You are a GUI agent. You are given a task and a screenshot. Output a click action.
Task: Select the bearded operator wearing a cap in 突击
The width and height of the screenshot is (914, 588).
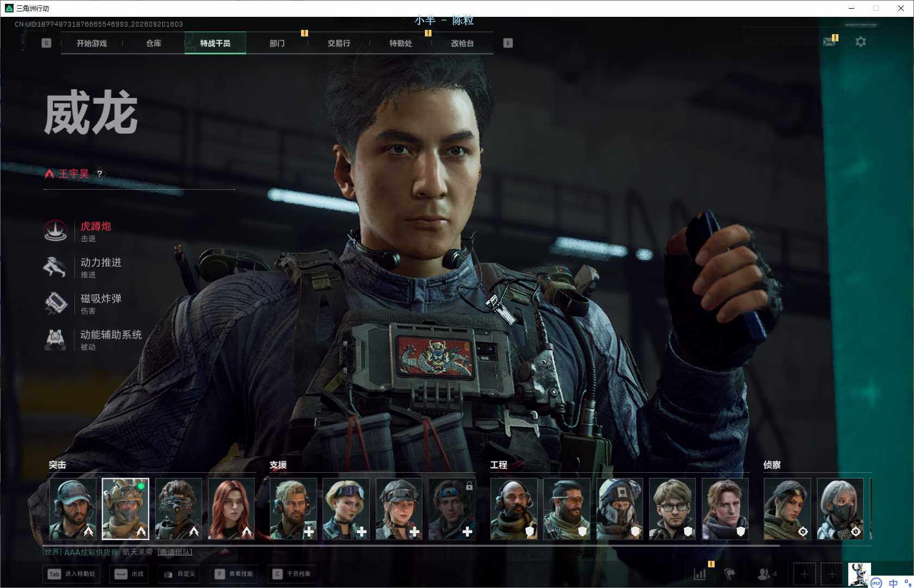pyautogui.click(x=73, y=509)
